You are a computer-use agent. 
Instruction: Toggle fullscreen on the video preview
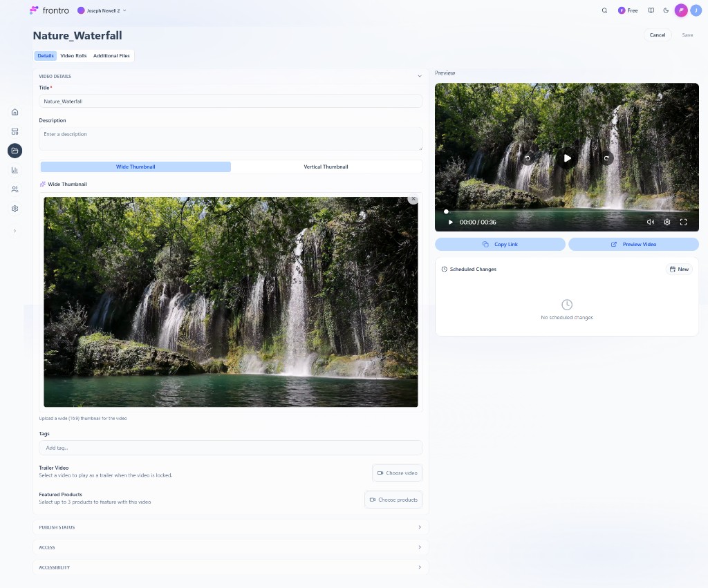pos(683,222)
